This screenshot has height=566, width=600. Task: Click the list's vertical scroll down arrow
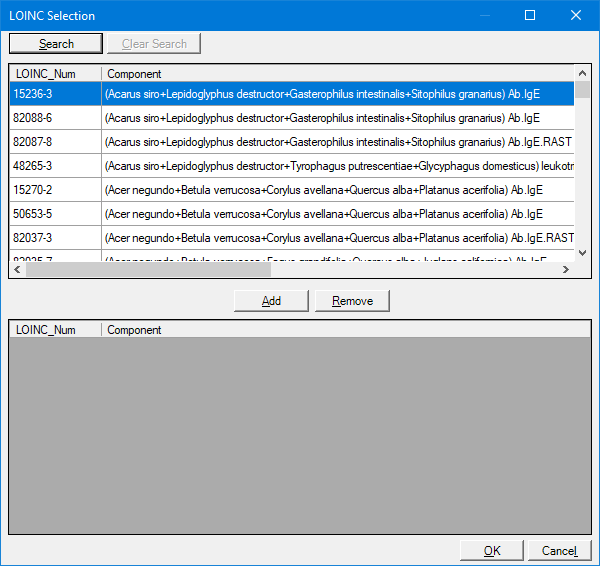tap(582, 253)
